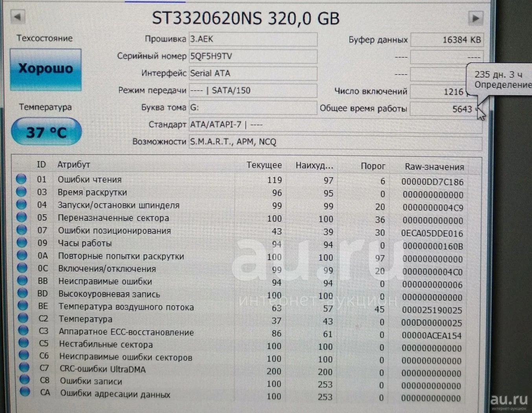The height and width of the screenshot is (413, 532).
Task: Click the Порог column header
Action: coord(373,166)
